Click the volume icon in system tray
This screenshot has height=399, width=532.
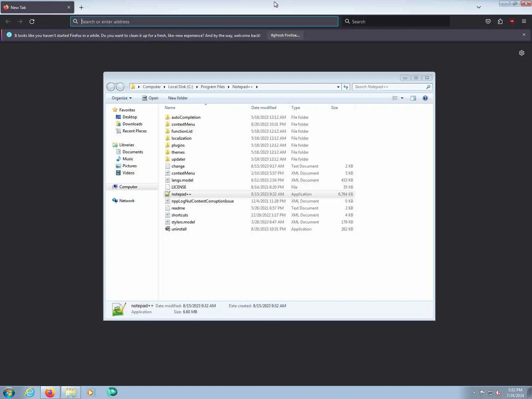(498, 393)
